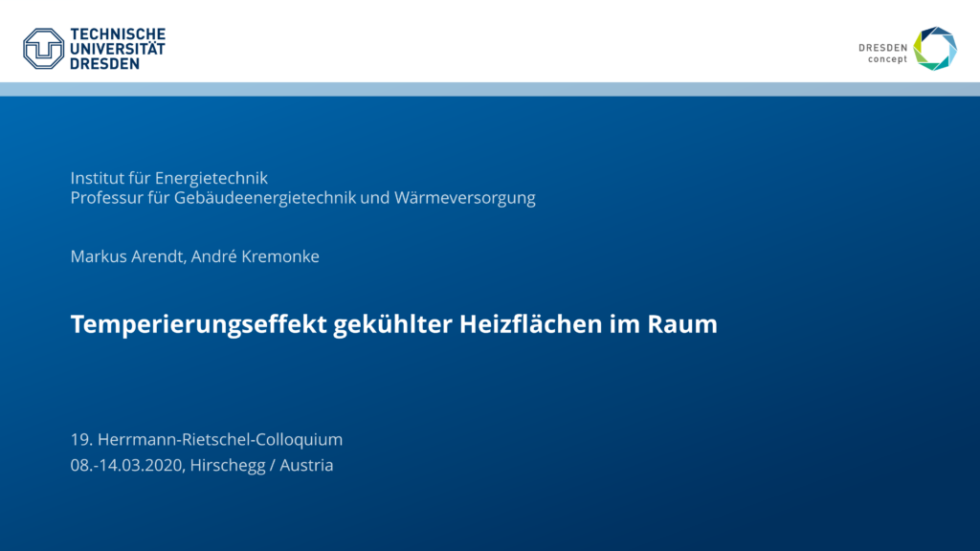Select the Institut für Energietechnik line
The image size is (980, 551).
coord(169,178)
